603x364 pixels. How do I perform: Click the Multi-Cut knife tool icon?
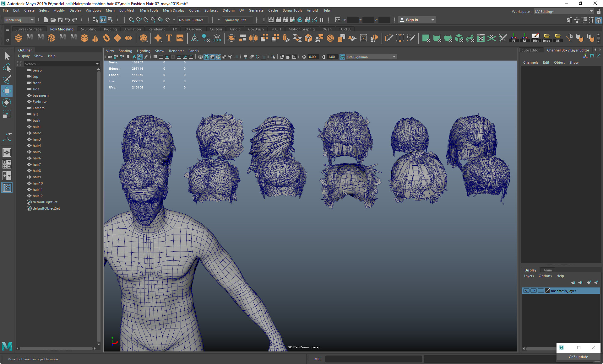point(389,38)
